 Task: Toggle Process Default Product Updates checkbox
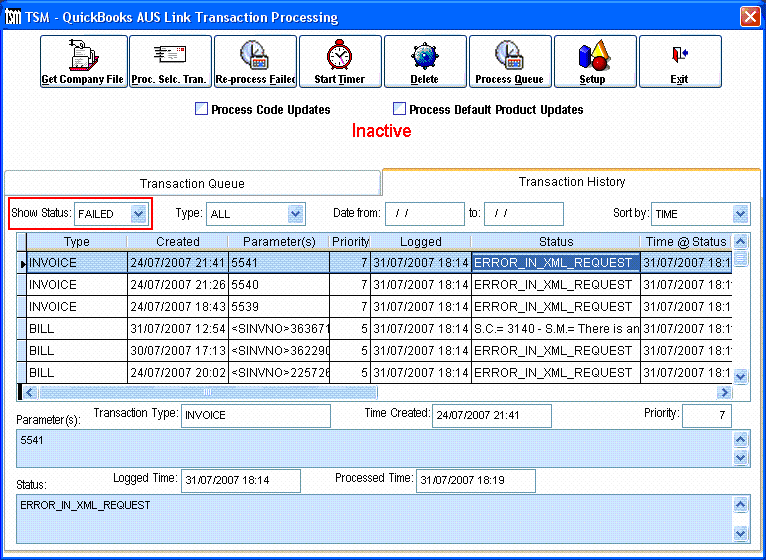click(400, 109)
